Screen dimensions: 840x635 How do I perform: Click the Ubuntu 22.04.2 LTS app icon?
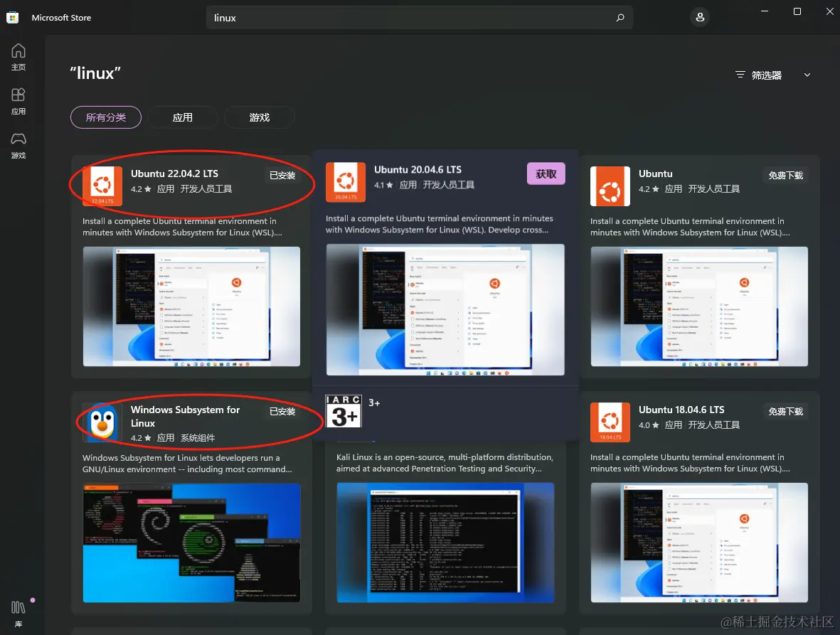102,186
